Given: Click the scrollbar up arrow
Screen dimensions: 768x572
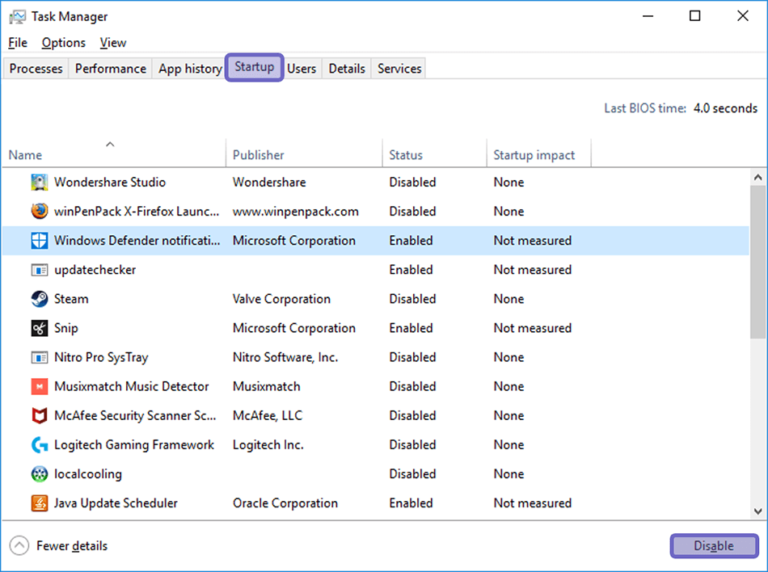Looking at the screenshot, I should pos(758,177).
